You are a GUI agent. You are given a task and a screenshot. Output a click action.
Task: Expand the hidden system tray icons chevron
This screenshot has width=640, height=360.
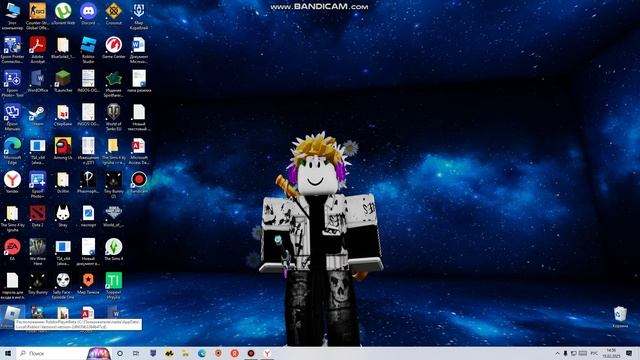557,353
